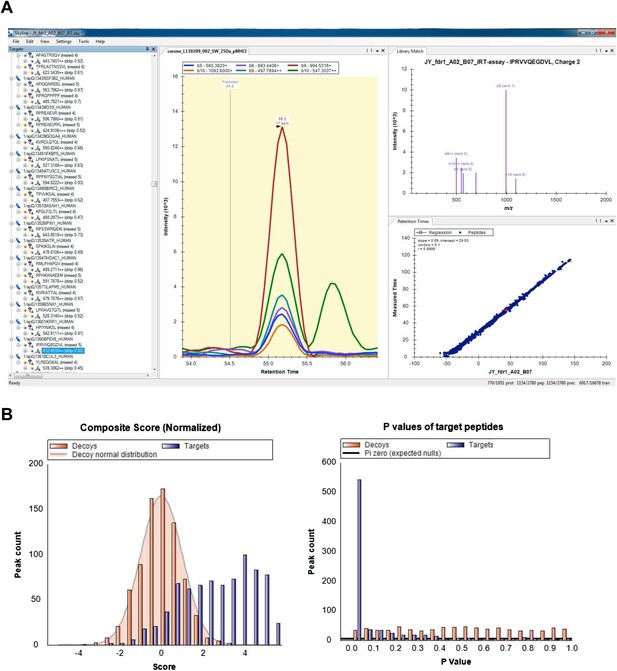The image size is (617, 671).
Task: Open the View menu
Action: tap(44, 42)
